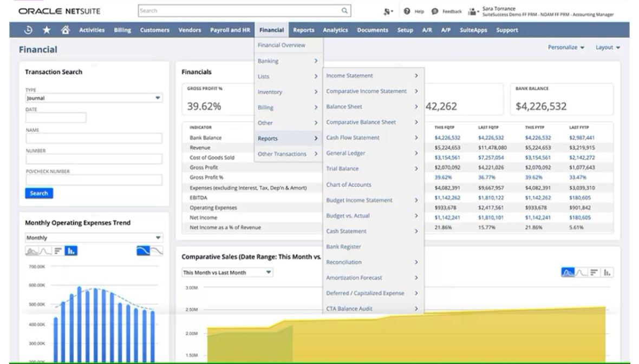The height and width of the screenshot is (364, 639).
Task: Click the magnifier icon in global search
Action: [344, 11]
